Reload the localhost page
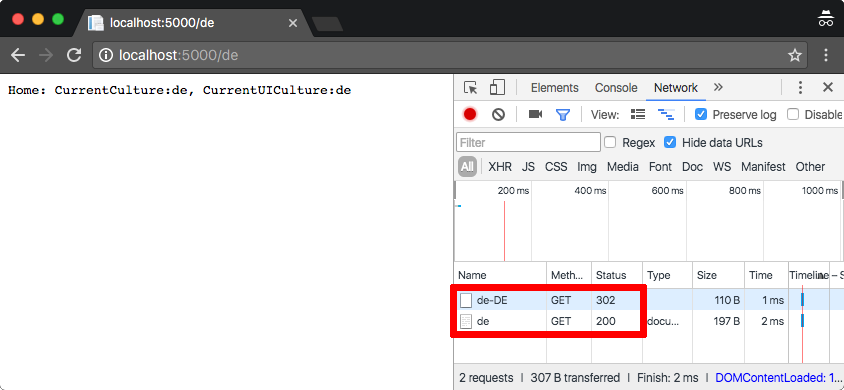Screen dimensions: 844x390 coord(74,55)
